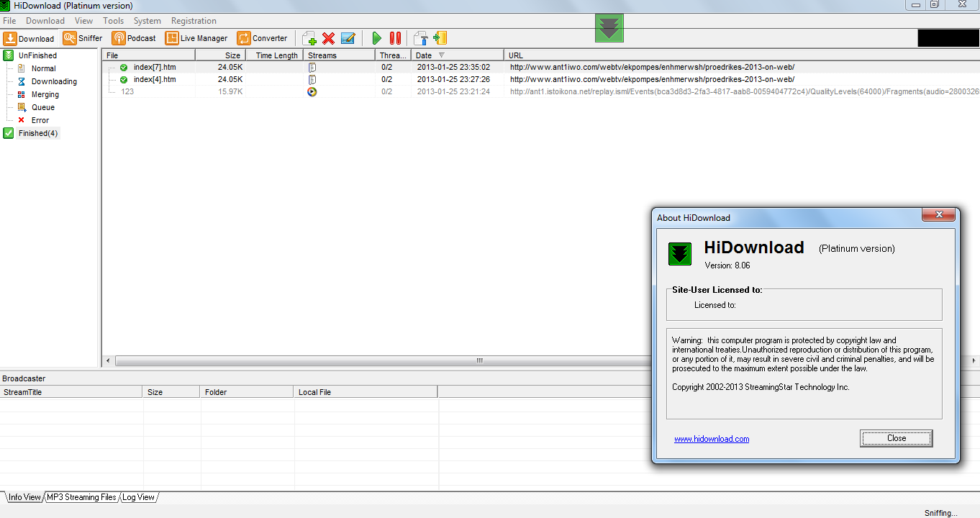Click the Folder column header in Broadcaster
The height and width of the screenshot is (518, 980).
click(247, 392)
